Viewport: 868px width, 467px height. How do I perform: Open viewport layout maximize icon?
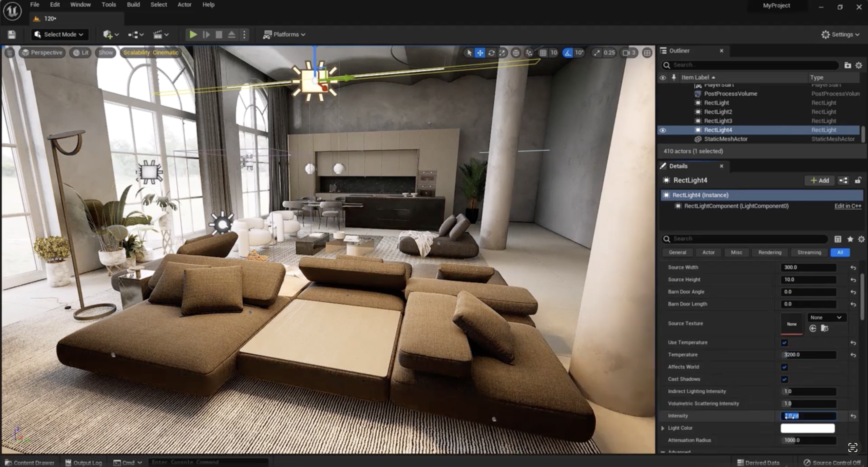coord(647,53)
